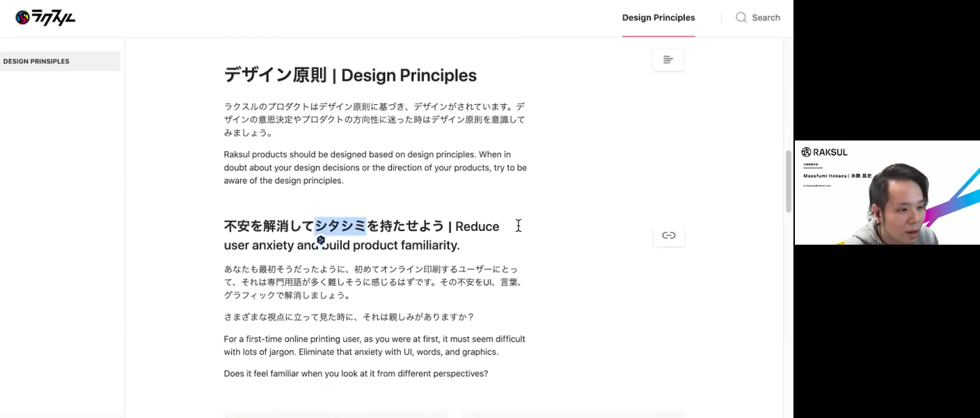
Task: Open the DESIGN PRINSIPLES sidebar item
Action: tap(60, 61)
